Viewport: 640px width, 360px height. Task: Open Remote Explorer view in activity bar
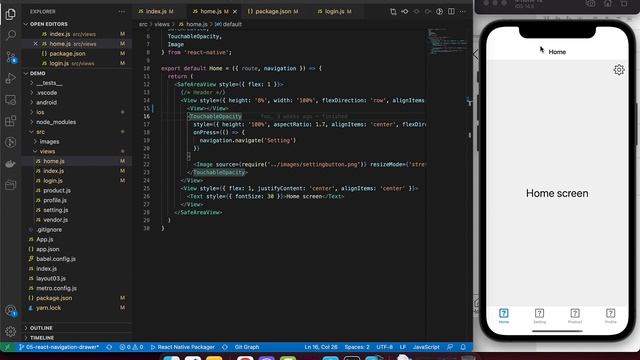tap(11, 100)
